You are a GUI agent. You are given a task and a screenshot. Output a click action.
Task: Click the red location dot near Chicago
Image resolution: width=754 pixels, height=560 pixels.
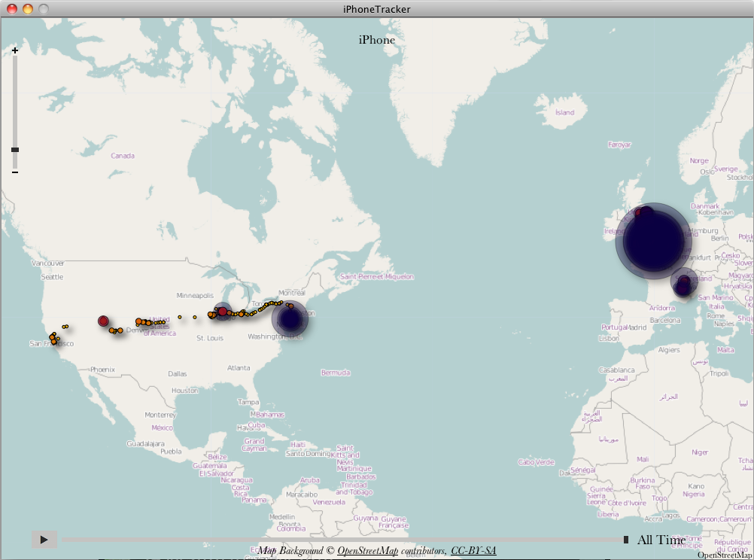[222, 312]
